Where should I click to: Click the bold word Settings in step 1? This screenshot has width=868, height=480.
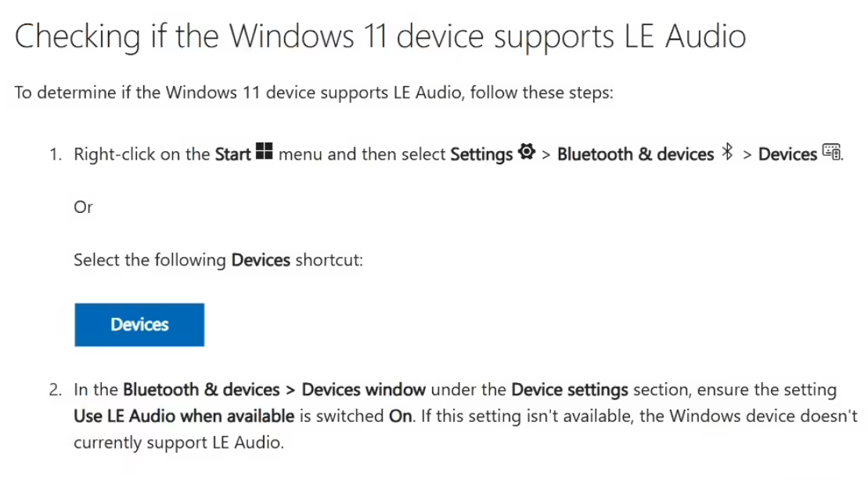click(x=481, y=154)
